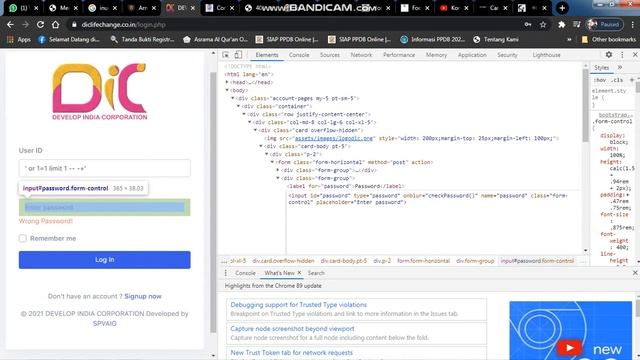Close the What's New drawer tab
Image resolution: width=640 pixels, height=360 pixels.
[299, 273]
